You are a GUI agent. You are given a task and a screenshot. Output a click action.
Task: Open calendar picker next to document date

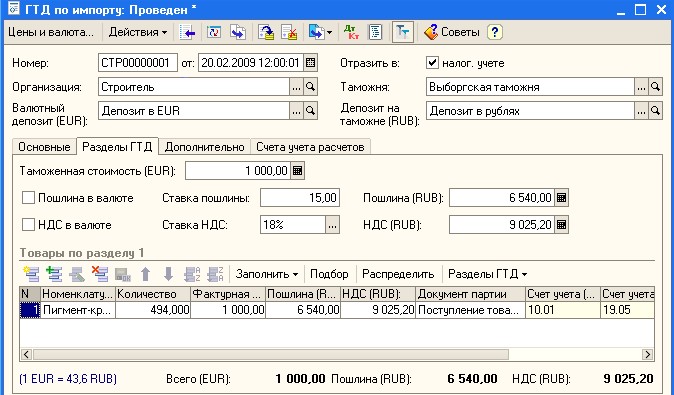point(310,63)
